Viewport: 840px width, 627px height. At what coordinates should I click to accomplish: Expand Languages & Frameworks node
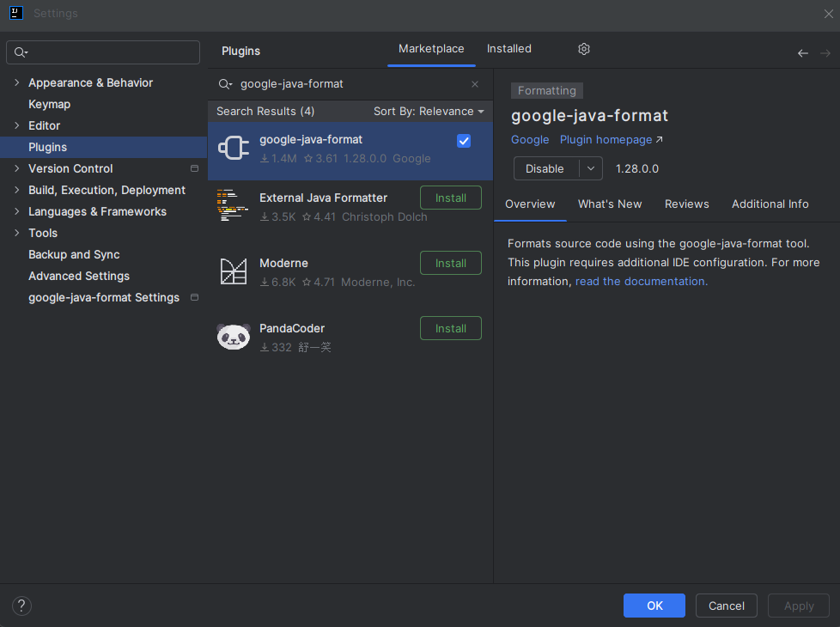(16, 211)
